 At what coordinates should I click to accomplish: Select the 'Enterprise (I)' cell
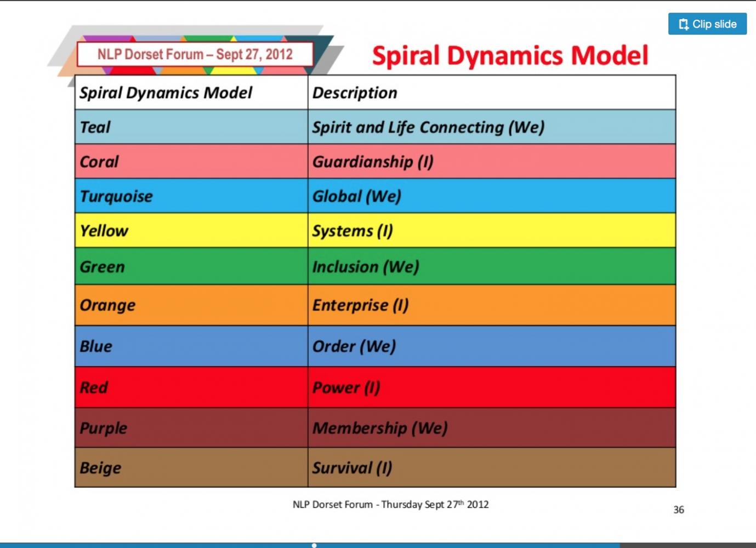(492, 305)
